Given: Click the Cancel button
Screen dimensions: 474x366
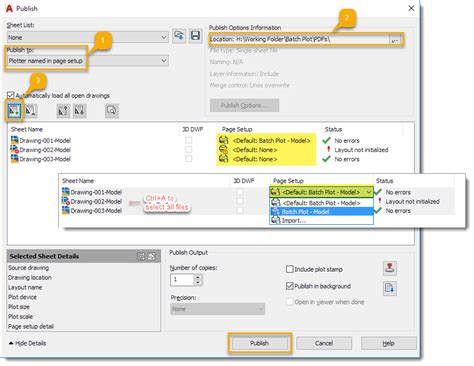Looking at the screenshot, I should [x=324, y=343].
